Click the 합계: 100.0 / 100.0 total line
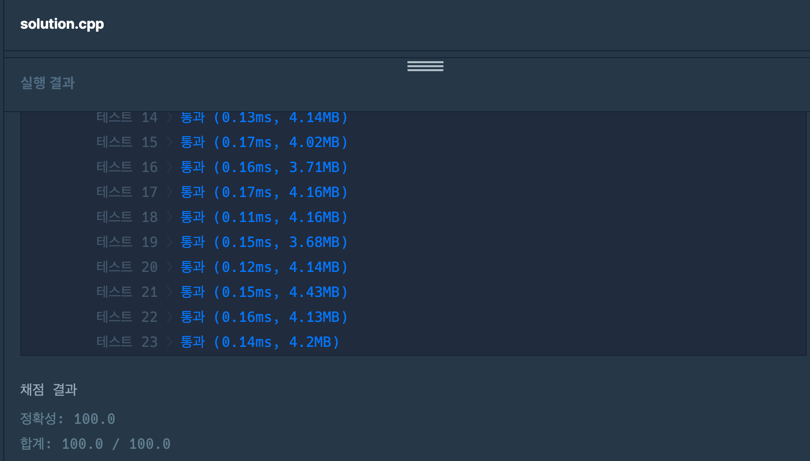810x461 pixels. coord(95,444)
